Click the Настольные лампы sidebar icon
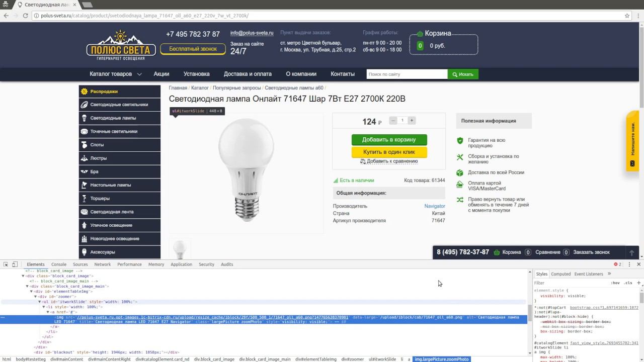Viewport: 644px width, 362px height. (84, 185)
